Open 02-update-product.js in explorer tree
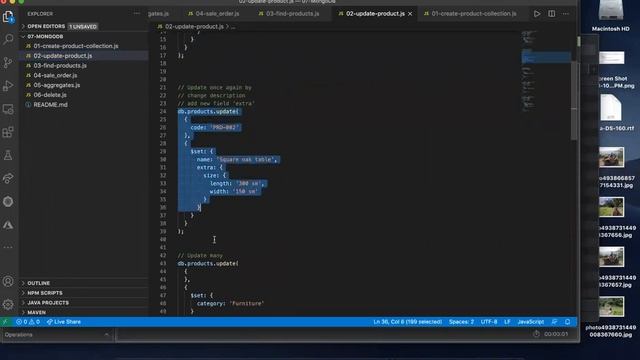The height and width of the screenshot is (360, 640). click(63, 56)
